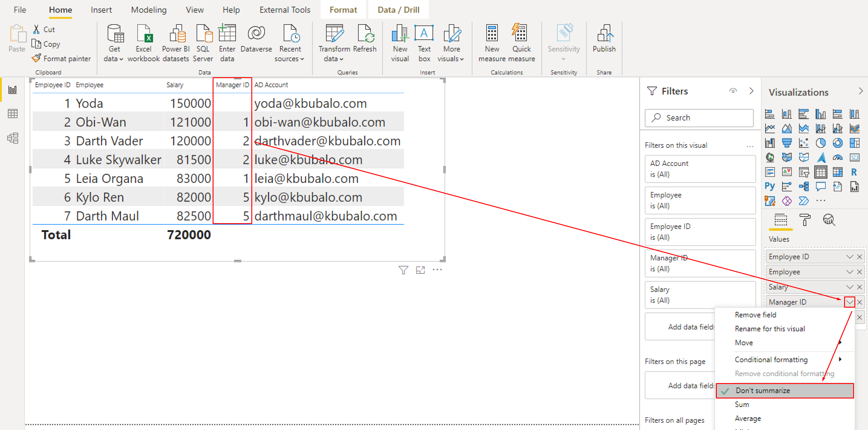
Task: Open the Conditional formatting submenu
Action: (x=771, y=359)
